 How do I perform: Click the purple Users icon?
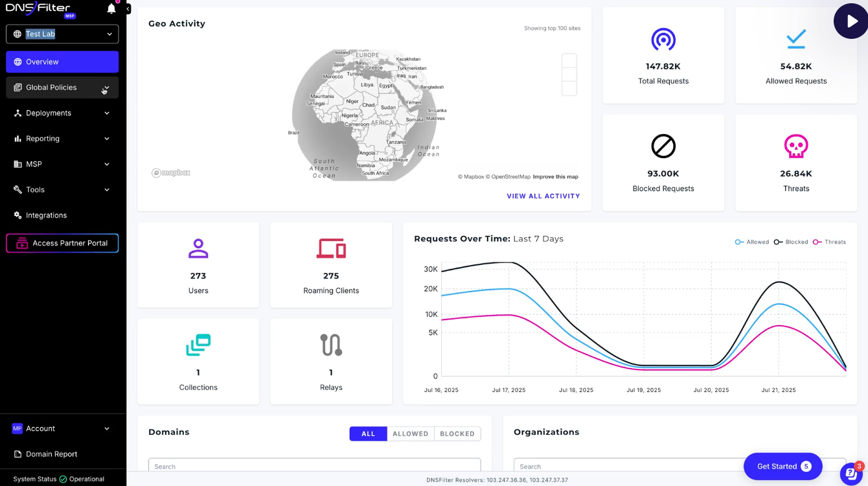[198, 248]
